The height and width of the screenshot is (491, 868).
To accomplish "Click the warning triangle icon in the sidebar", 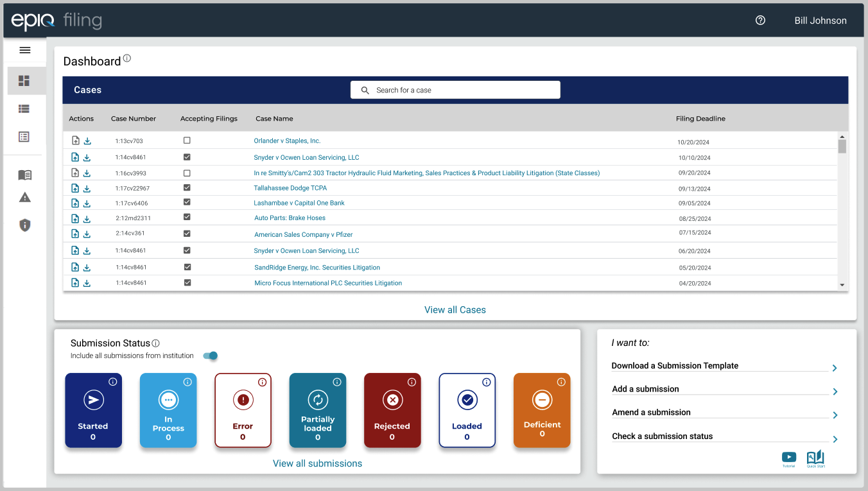I will (x=24, y=197).
